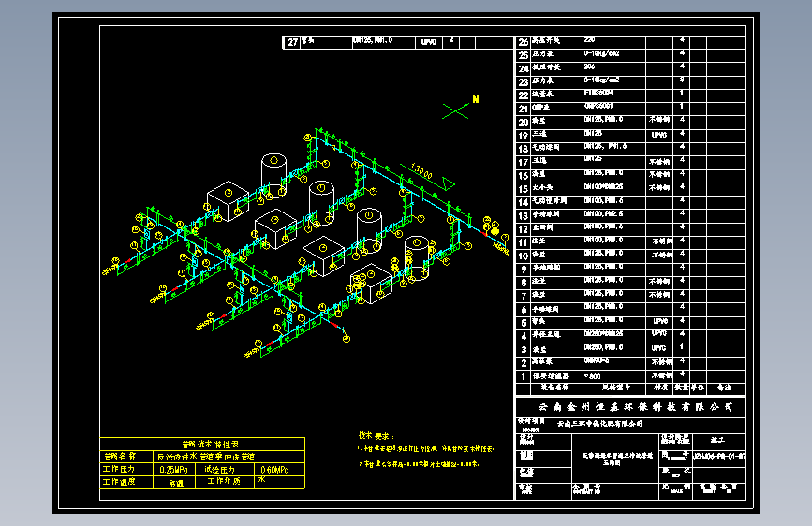Click the "UPVC" material in row 19
812x526 pixels.
[659, 135]
